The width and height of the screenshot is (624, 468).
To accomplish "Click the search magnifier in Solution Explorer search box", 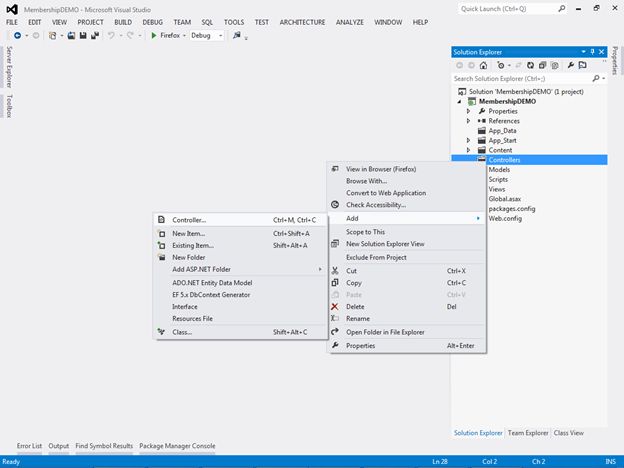I will (x=596, y=78).
